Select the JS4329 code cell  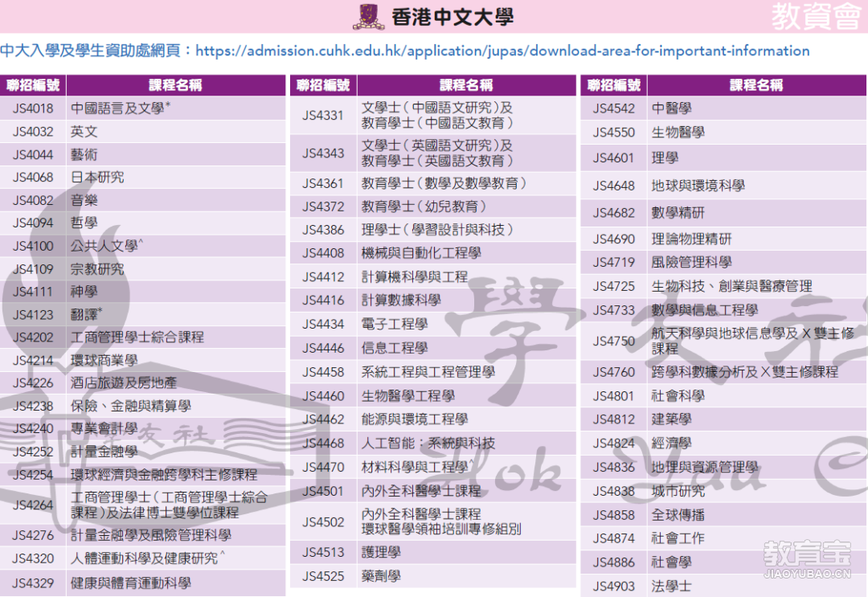[33, 583]
